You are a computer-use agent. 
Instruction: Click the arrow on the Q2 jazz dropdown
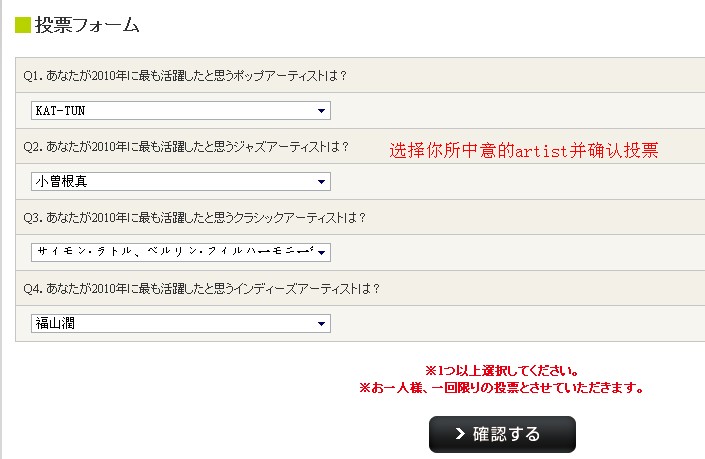(x=321, y=182)
